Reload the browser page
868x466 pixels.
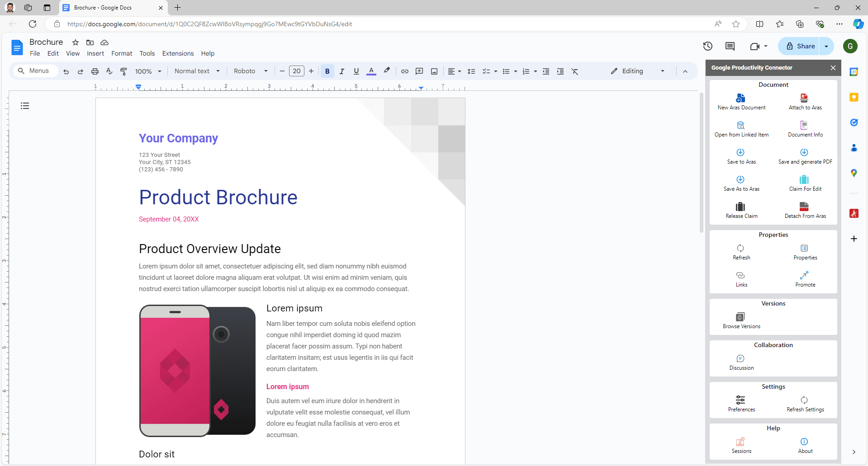coord(33,24)
